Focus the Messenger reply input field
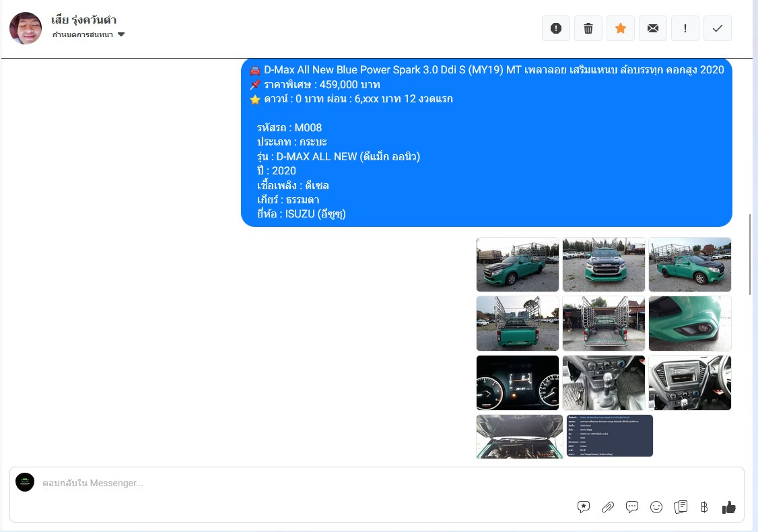Screen dimensions: 758x532 coord(377,483)
